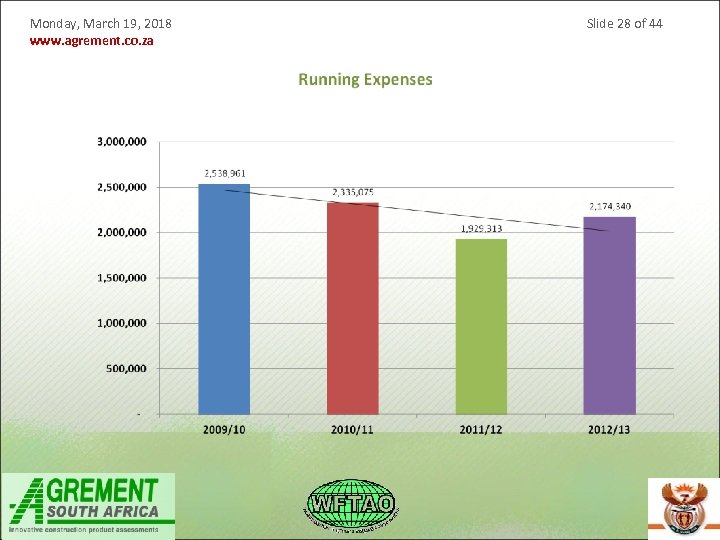
Task: Click the Agrément South Africa logo
Action: [87, 506]
